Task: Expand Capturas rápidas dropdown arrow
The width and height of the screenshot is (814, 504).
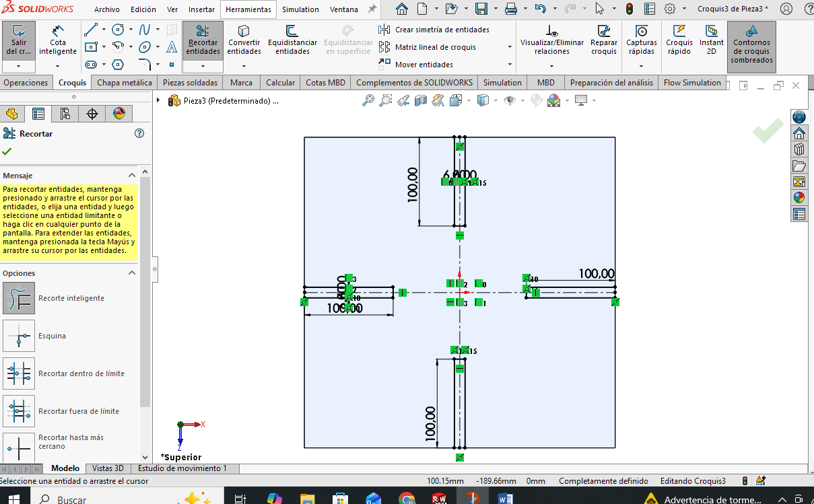Action: click(x=641, y=66)
